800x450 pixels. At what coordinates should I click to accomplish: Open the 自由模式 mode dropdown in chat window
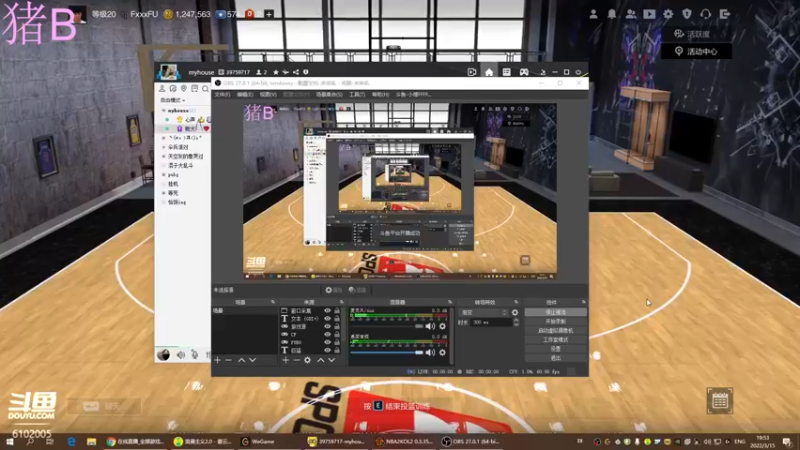tap(172, 100)
